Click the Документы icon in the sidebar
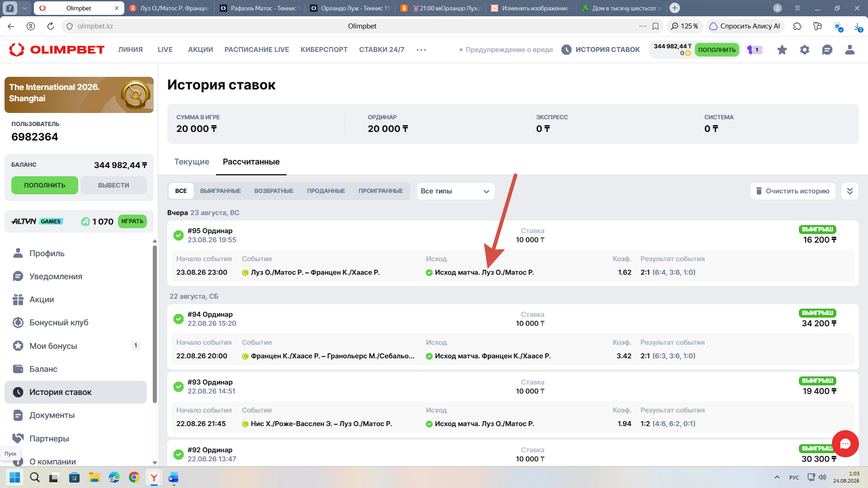868x488 pixels. (18, 415)
